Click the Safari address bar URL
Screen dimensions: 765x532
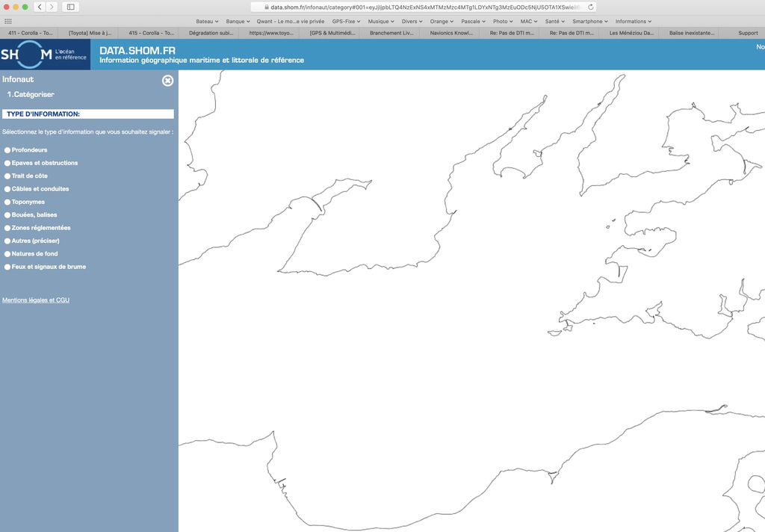pyautogui.click(x=425, y=7)
